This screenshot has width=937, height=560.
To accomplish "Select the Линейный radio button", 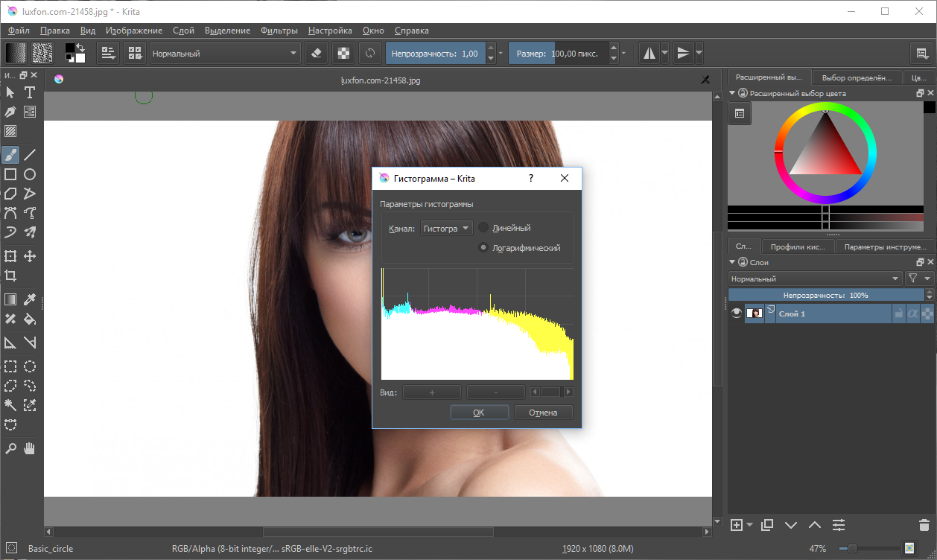I will [x=484, y=228].
